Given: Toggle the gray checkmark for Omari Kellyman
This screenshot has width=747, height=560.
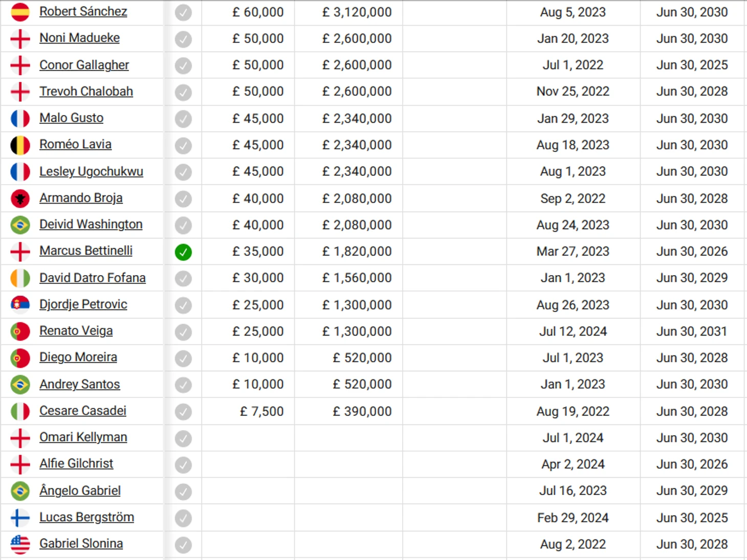Looking at the screenshot, I should pos(183,438).
